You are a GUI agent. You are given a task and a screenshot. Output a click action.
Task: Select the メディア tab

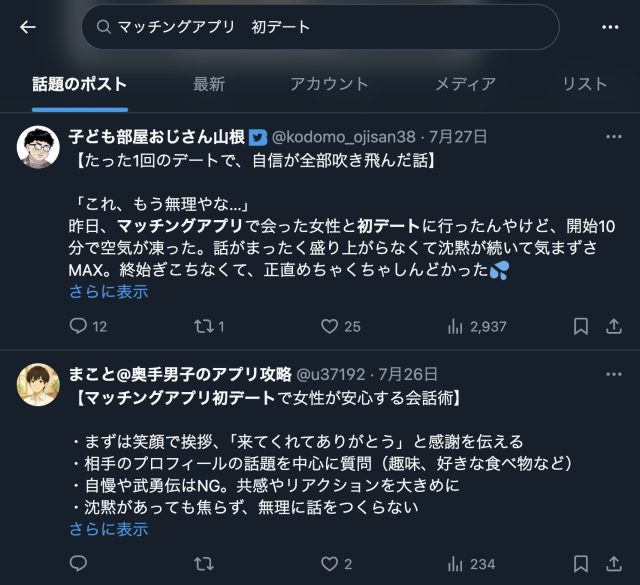(x=465, y=84)
